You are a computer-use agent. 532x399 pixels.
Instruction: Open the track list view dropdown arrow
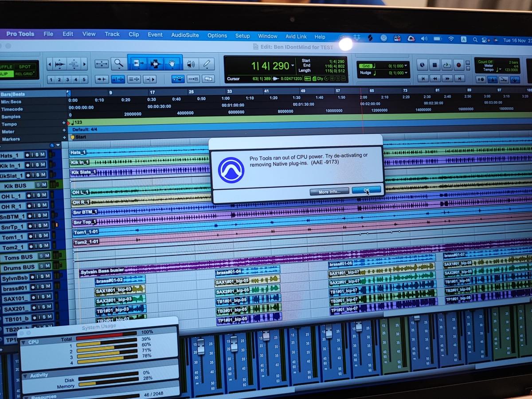pos(58,145)
